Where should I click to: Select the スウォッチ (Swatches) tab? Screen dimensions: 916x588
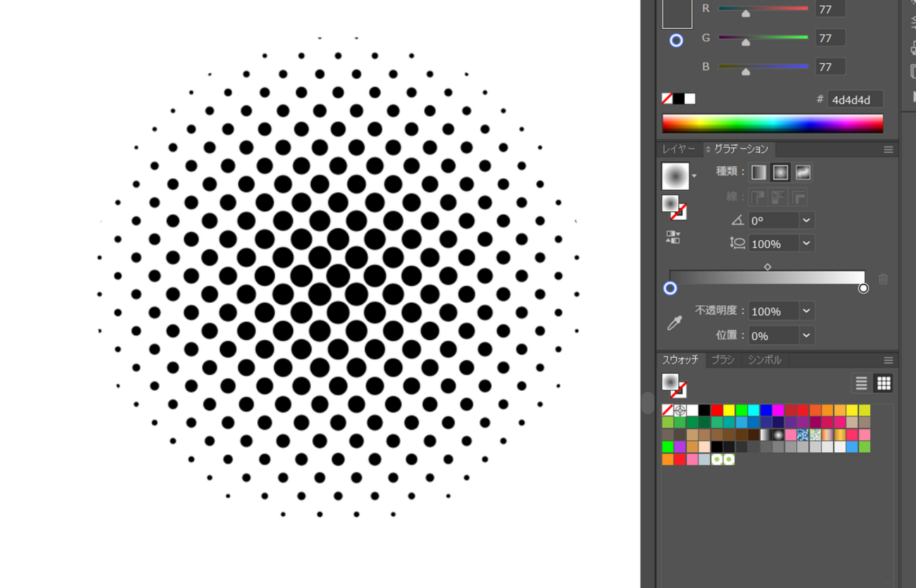point(680,360)
